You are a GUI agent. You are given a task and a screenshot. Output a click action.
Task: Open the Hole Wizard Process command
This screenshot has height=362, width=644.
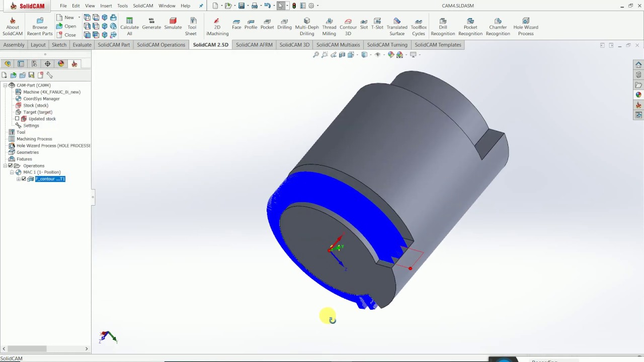click(526, 27)
